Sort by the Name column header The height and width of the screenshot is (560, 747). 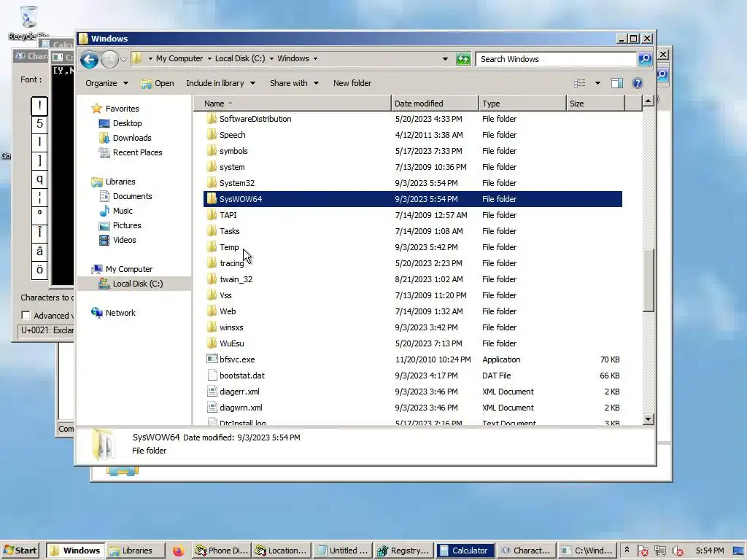[292, 104]
